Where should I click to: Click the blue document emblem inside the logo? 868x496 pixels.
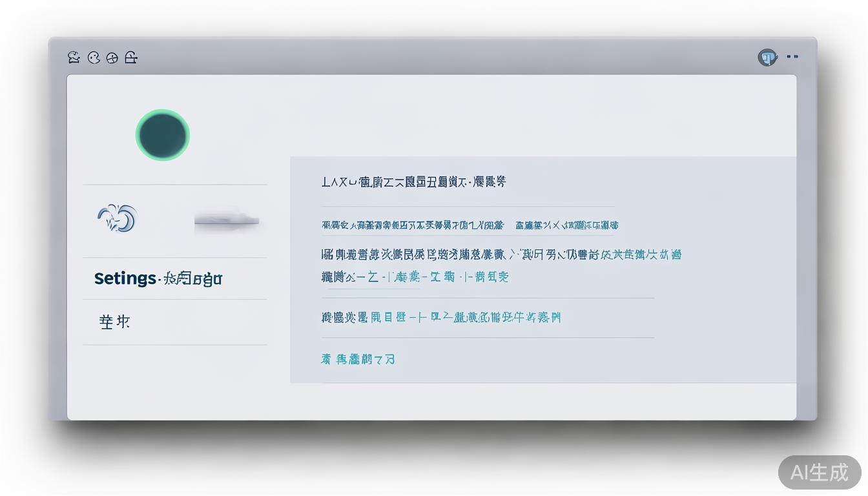[x=767, y=57]
